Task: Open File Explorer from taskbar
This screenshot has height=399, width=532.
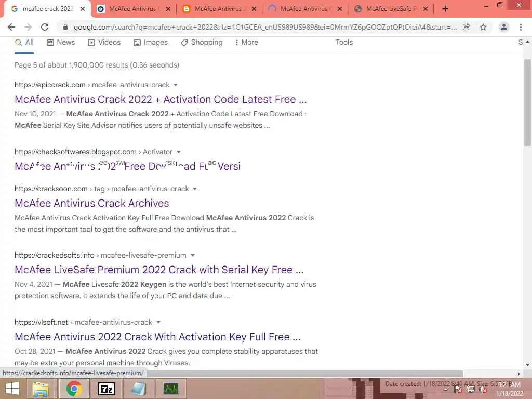Action: click(x=41, y=389)
